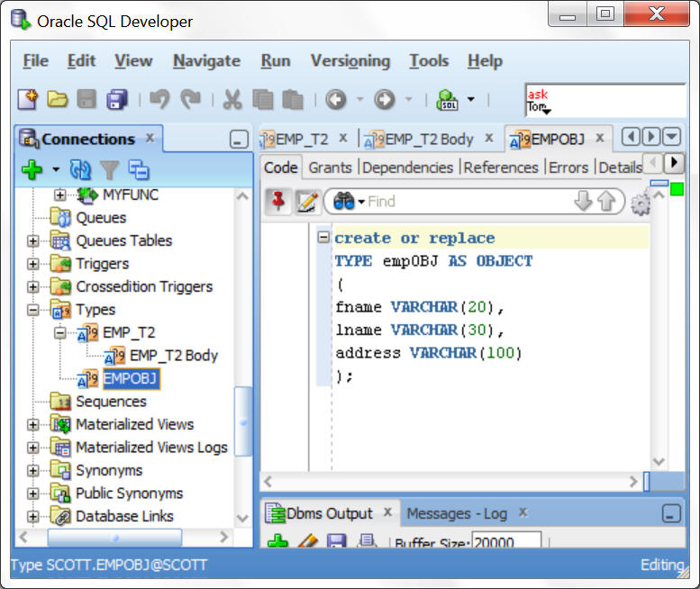Open the back history dropdown arrow
Image resolution: width=700 pixels, height=589 pixels.
pyautogui.click(x=359, y=99)
